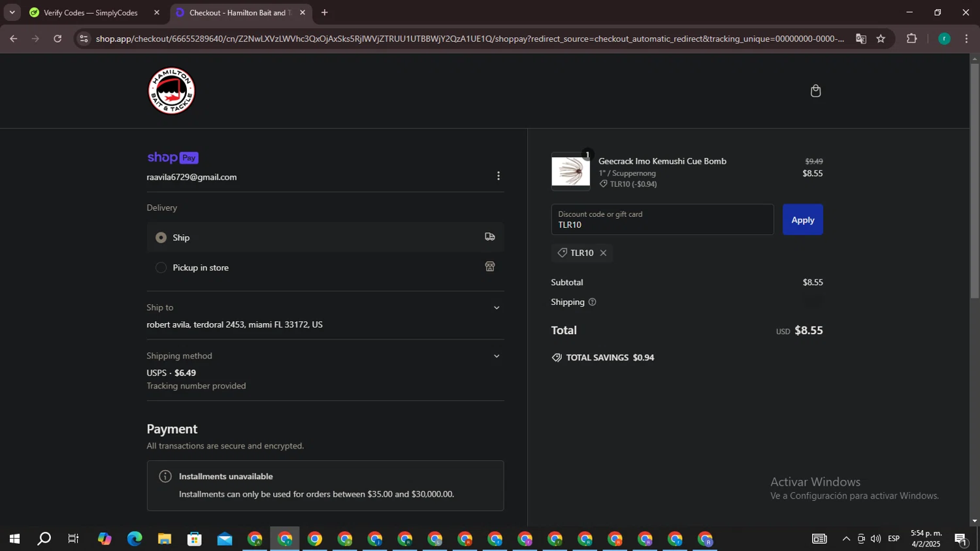The height and width of the screenshot is (551, 980).
Task: Open Task View on the taskbar
Action: [74, 539]
